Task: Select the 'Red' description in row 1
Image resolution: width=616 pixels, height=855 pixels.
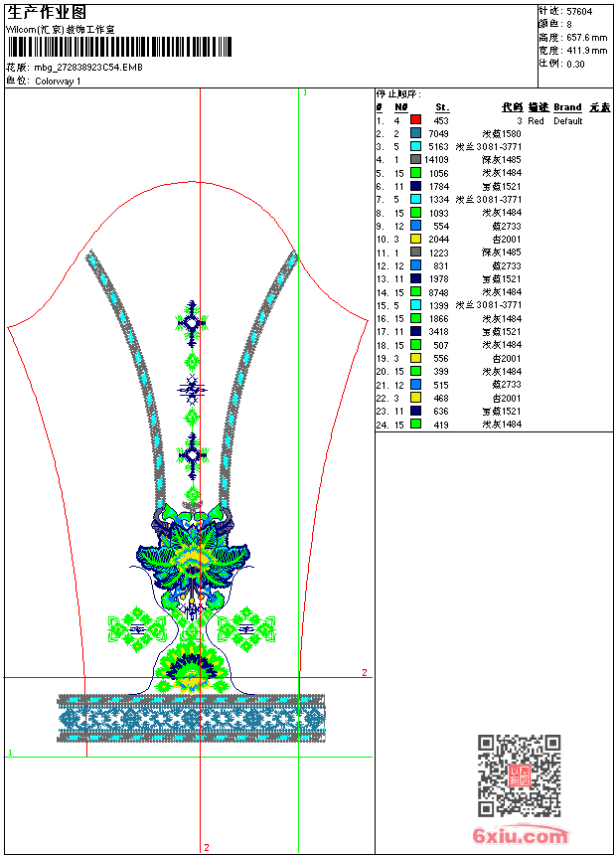Action: point(536,121)
